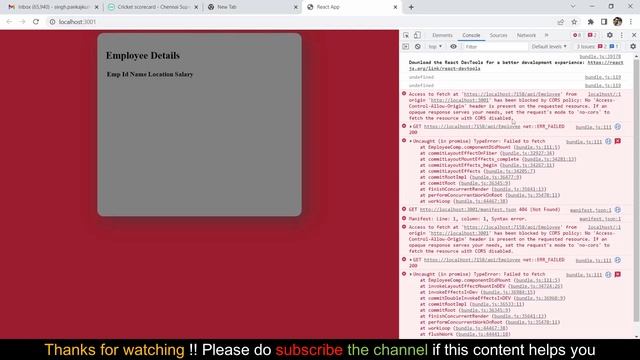Image resolution: width=640 pixels, height=360 pixels.
Task: Open the Default levels dropdown
Action: click(x=549, y=47)
